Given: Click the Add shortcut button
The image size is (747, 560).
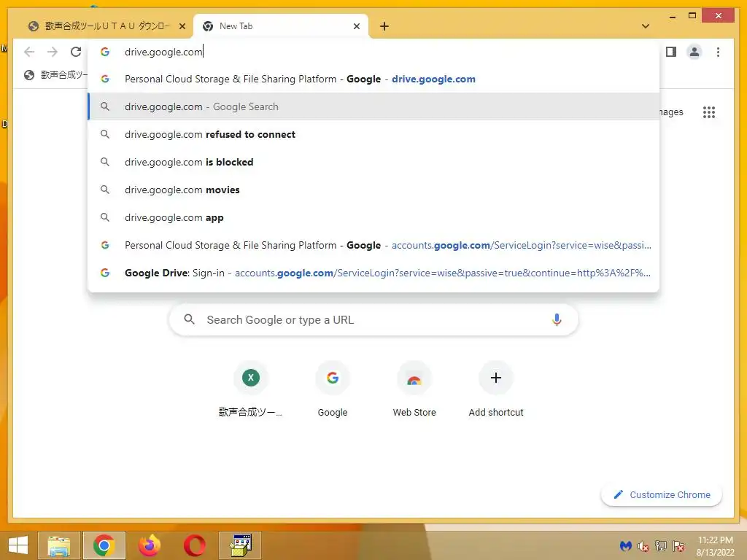Looking at the screenshot, I should pyautogui.click(x=496, y=389).
